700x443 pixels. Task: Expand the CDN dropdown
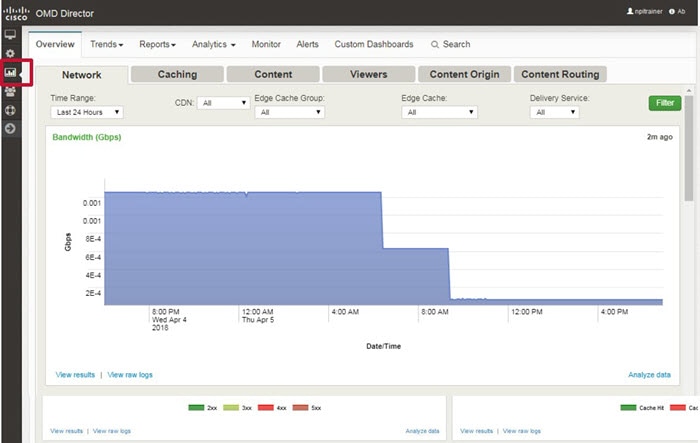point(223,103)
